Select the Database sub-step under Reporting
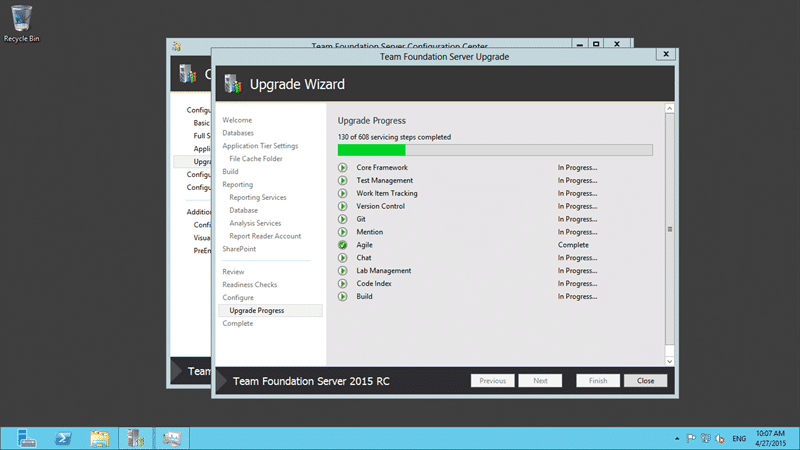The width and height of the screenshot is (800, 450). (x=243, y=210)
